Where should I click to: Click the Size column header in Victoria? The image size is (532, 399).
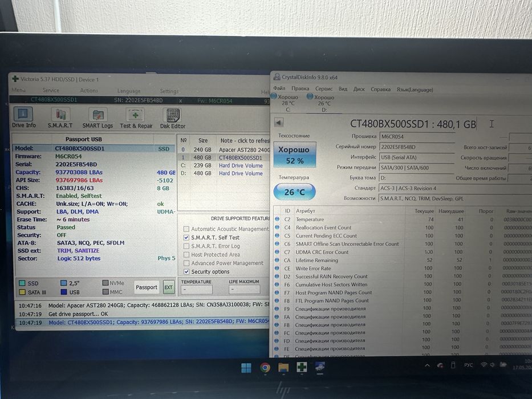[203, 140]
